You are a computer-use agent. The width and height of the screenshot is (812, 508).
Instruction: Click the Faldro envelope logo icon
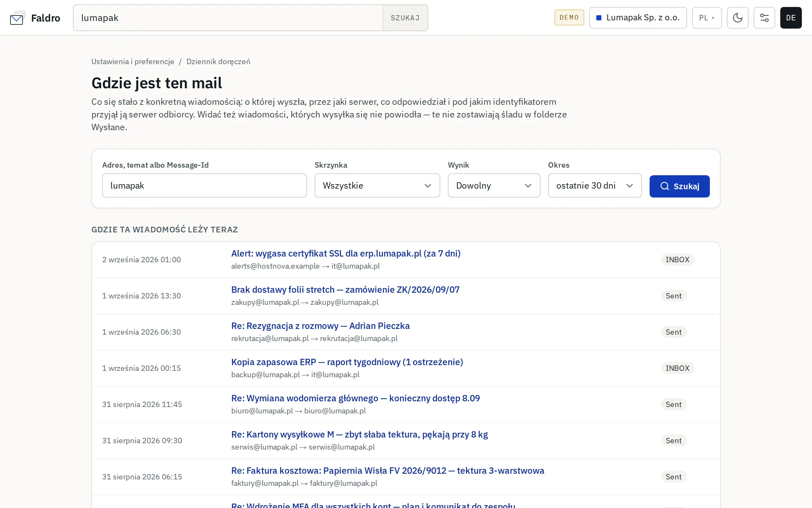click(x=17, y=18)
